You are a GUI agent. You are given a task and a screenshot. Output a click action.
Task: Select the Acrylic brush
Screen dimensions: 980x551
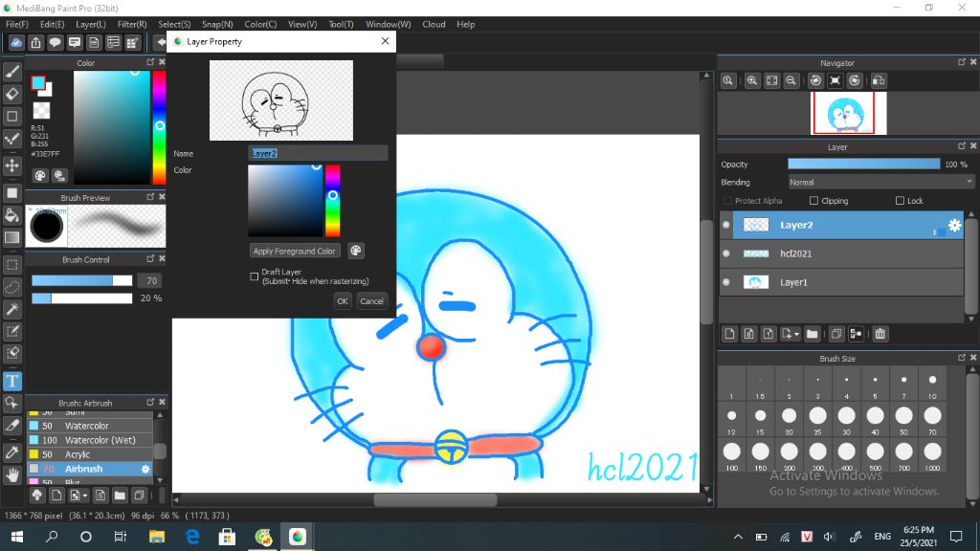point(90,454)
